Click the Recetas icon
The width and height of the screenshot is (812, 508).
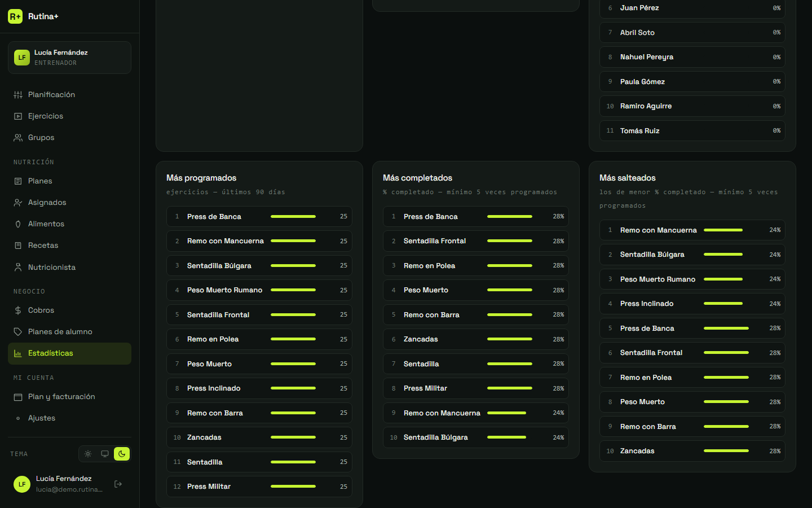click(x=18, y=246)
